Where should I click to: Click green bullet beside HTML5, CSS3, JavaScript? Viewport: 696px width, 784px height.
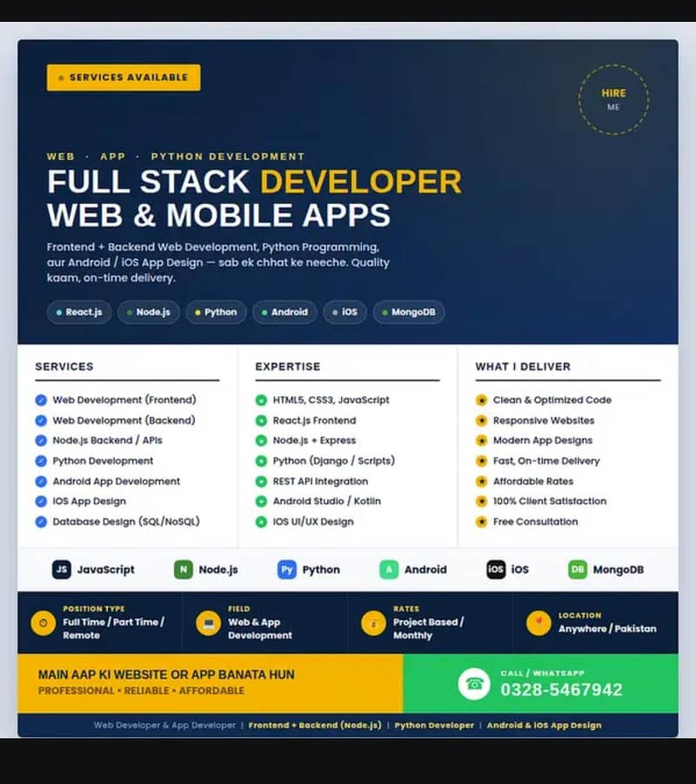coord(261,400)
